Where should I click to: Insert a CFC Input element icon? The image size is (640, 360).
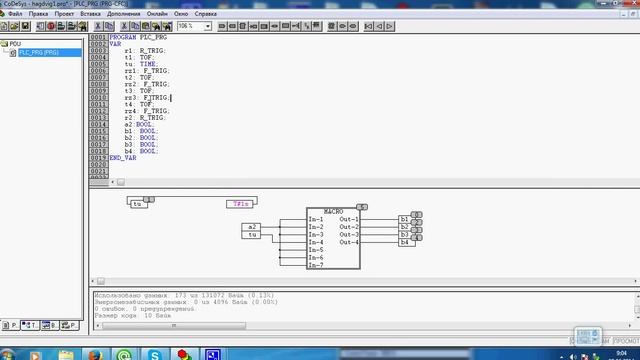[222, 26]
